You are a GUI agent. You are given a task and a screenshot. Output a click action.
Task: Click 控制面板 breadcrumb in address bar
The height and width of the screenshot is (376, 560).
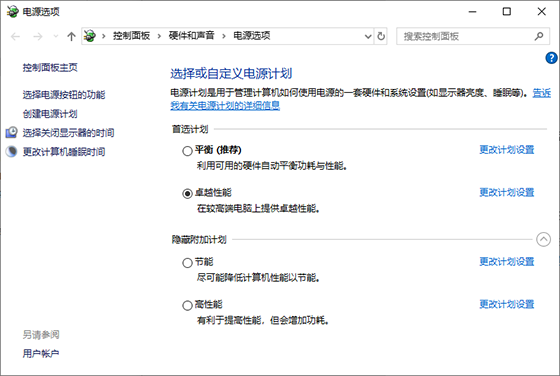(131, 36)
